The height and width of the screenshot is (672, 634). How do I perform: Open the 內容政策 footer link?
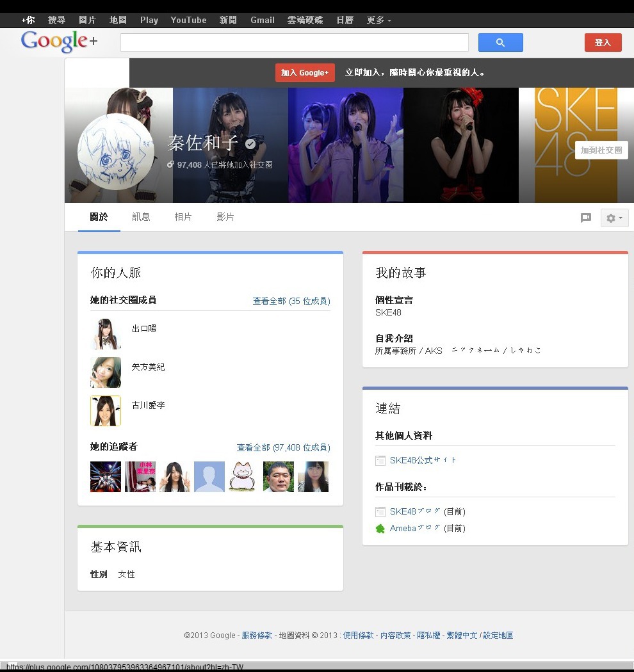[x=396, y=635]
